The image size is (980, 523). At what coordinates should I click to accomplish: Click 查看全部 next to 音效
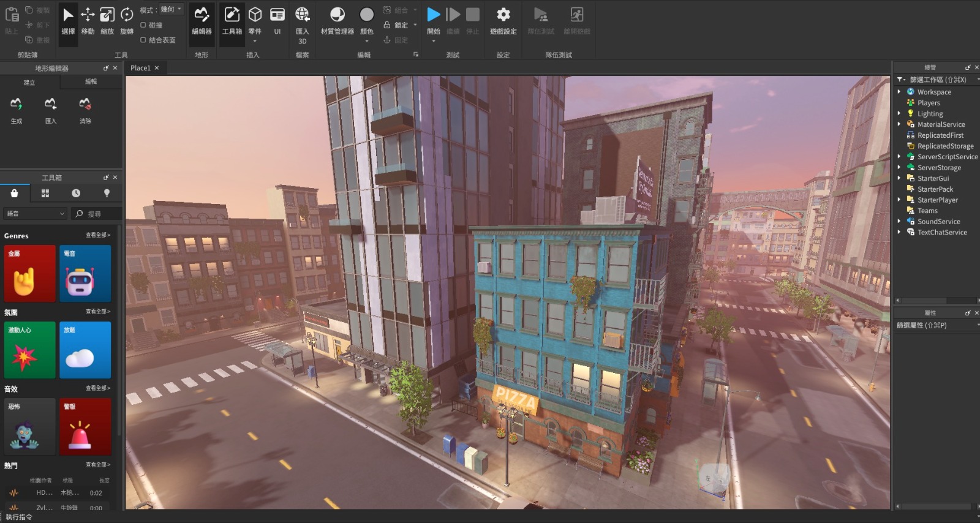[98, 388]
